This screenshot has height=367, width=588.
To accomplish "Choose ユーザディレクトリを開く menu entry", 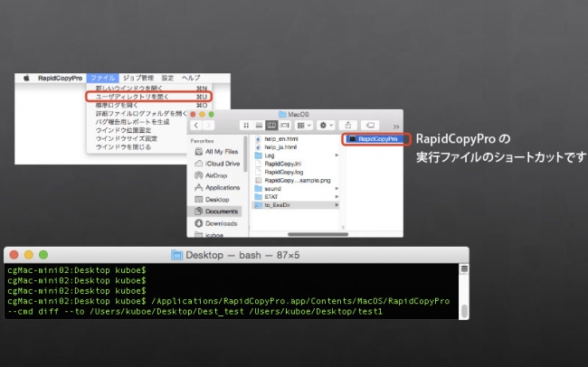I will point(150,97).
